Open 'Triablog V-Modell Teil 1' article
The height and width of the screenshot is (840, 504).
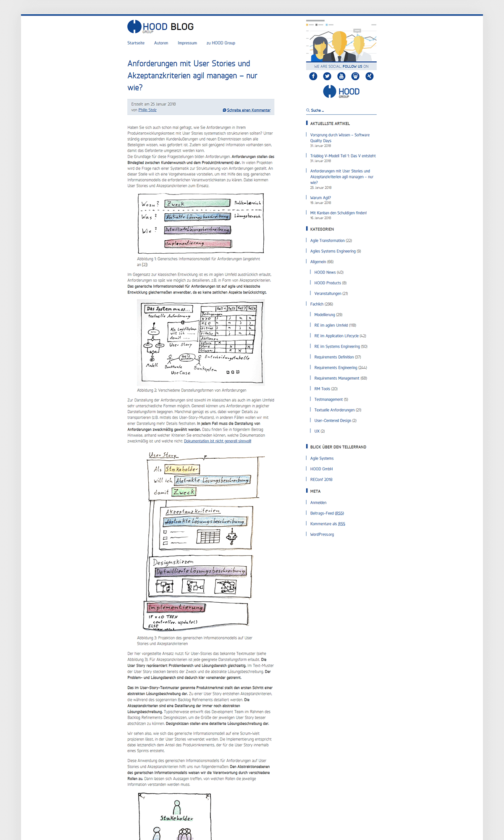(x=343, y=156)
